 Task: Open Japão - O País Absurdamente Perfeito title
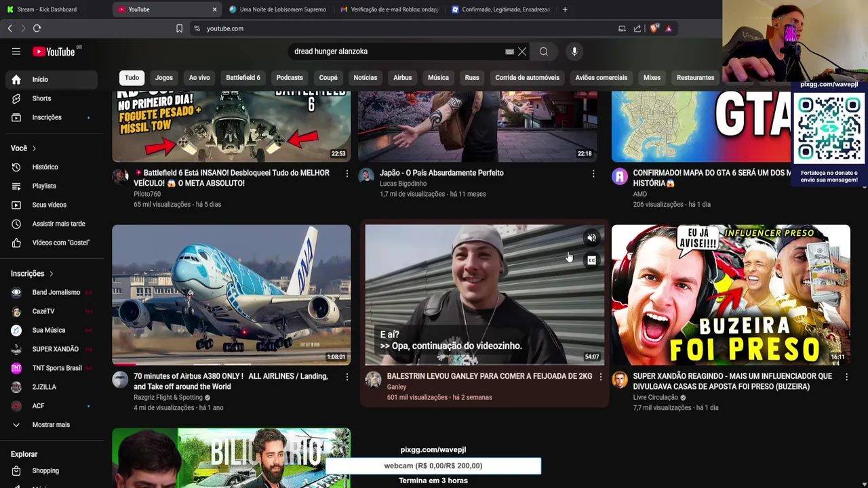[x=441, y=173]
